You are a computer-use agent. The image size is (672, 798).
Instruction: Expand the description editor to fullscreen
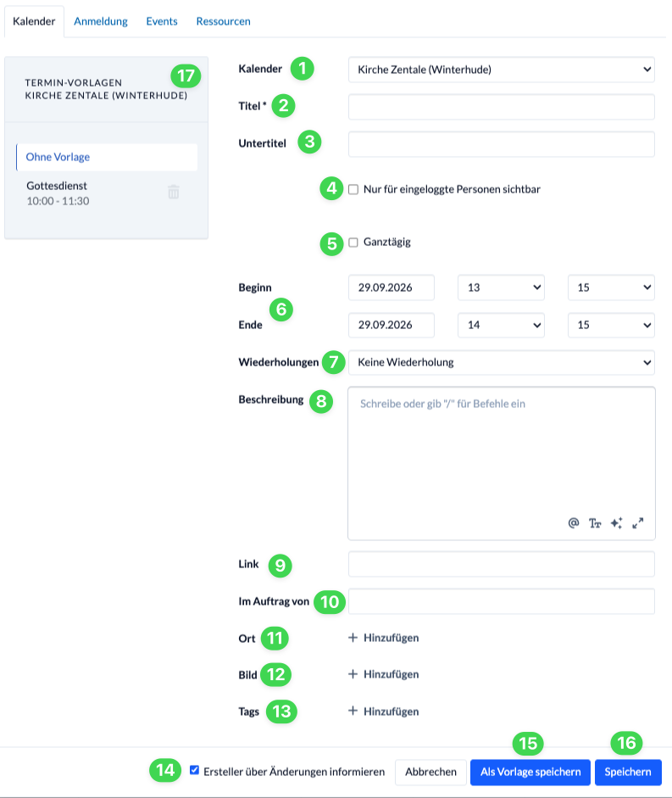637,523
